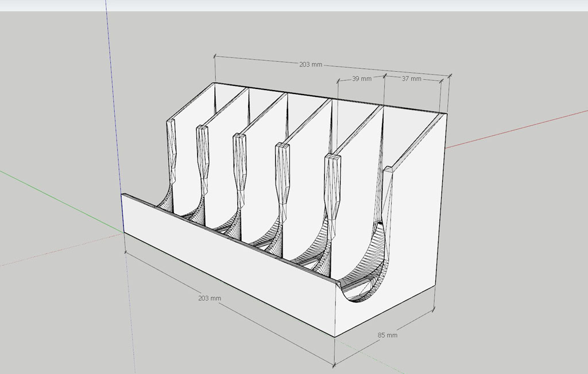The height and width of the screenshot is (374, 588).
Task: Click the top 203 mm dimension label
Action: coord(310,64)
